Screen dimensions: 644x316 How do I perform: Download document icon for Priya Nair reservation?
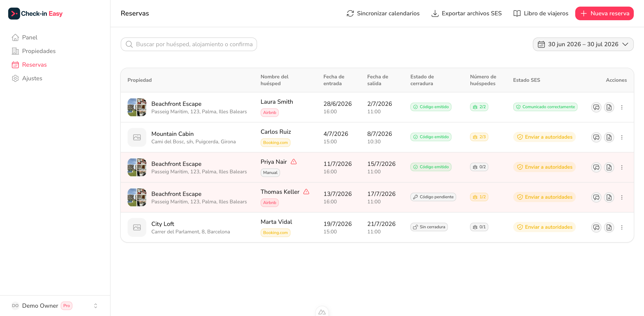pyautogui.click(x=609, y=167)
